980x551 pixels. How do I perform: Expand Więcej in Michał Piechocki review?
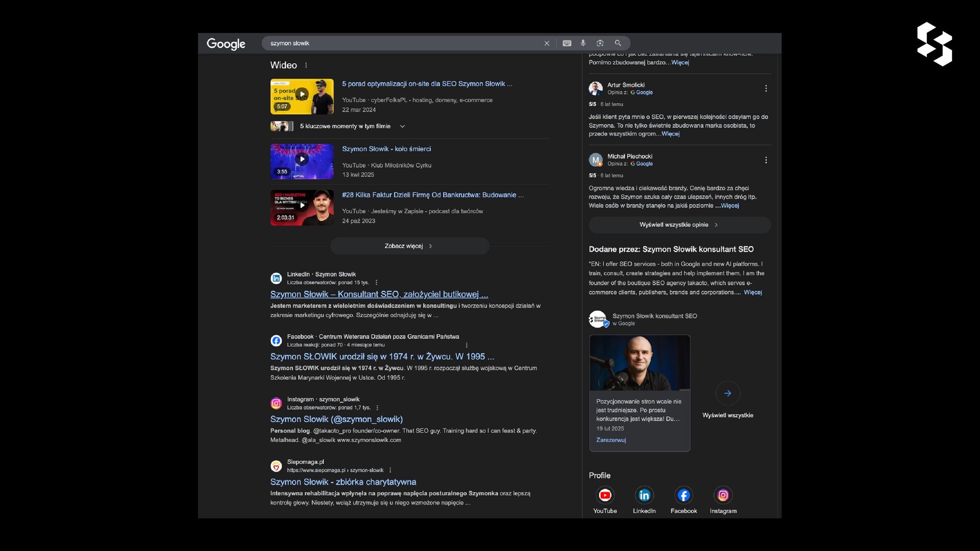pyautogui.click(x=730, y=206)
